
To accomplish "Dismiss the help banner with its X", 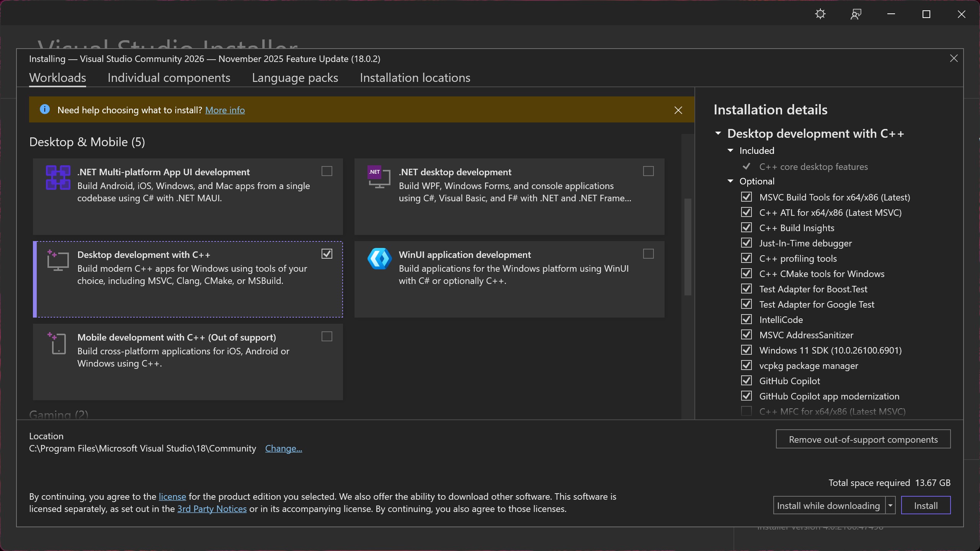I will (678, 110).
